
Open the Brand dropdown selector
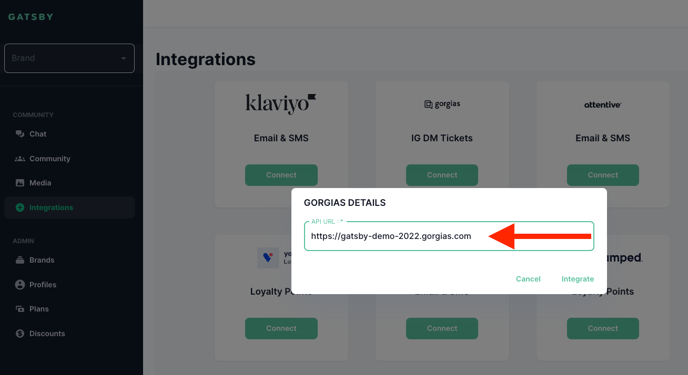tap(69, 58)
